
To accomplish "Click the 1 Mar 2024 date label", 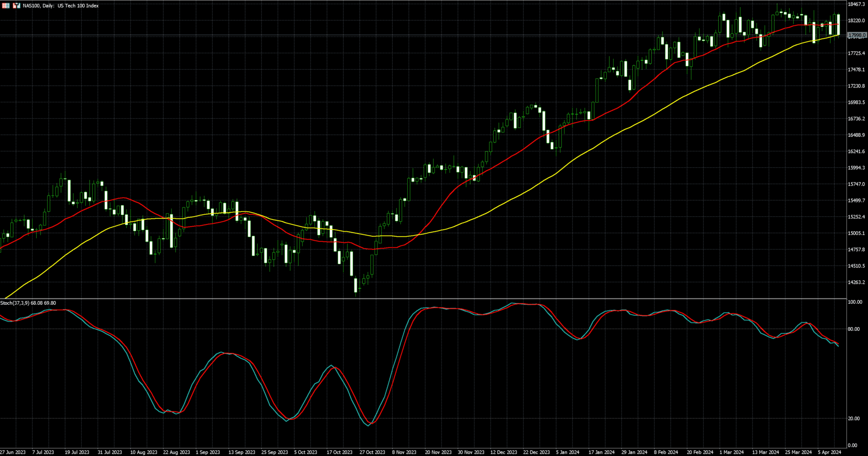I will 731,452.
